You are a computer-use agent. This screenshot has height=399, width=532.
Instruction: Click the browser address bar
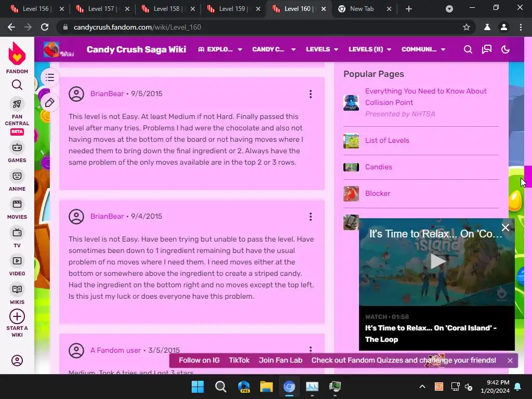pyautogui.click(x=264, y=27)
